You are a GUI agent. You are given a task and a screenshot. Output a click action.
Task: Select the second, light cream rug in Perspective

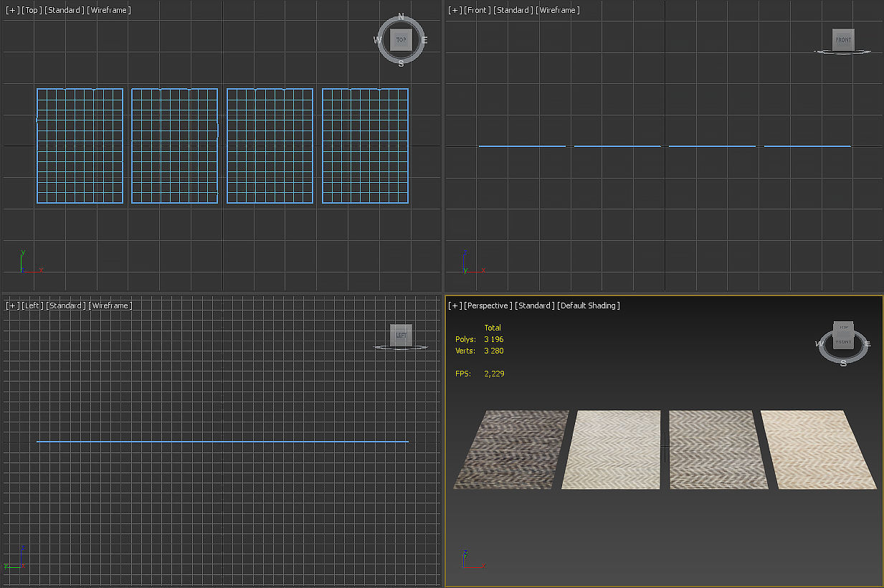point(611,450)
